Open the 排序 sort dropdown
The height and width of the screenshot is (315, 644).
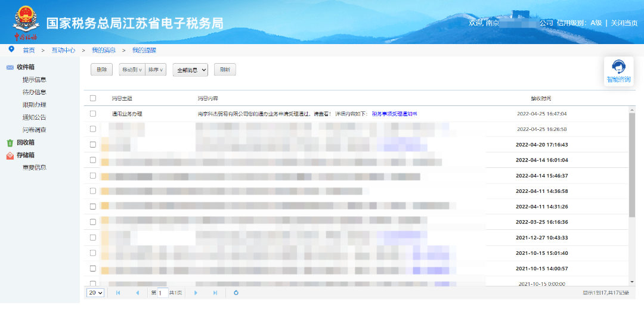pos(156,70)
